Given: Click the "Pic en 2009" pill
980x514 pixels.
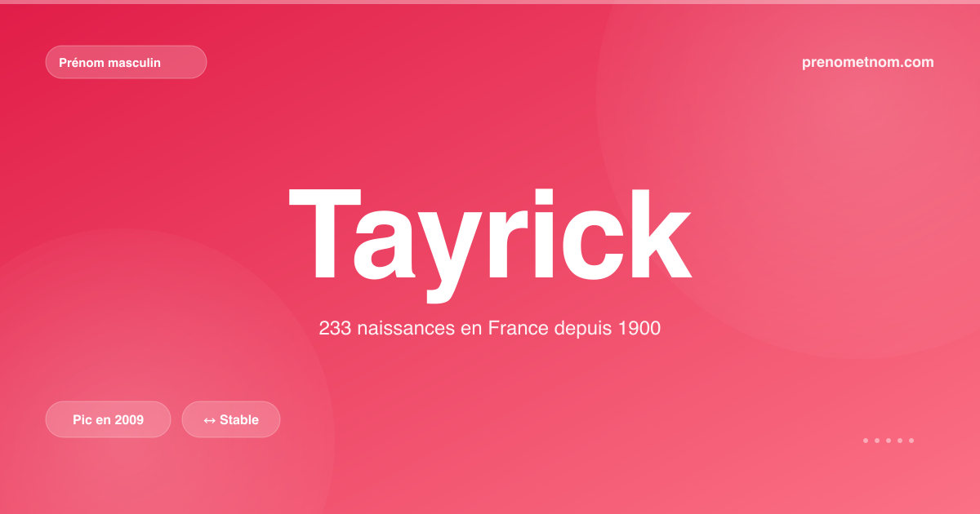Looking at the screenshot, I should click(x=108, y=419).
